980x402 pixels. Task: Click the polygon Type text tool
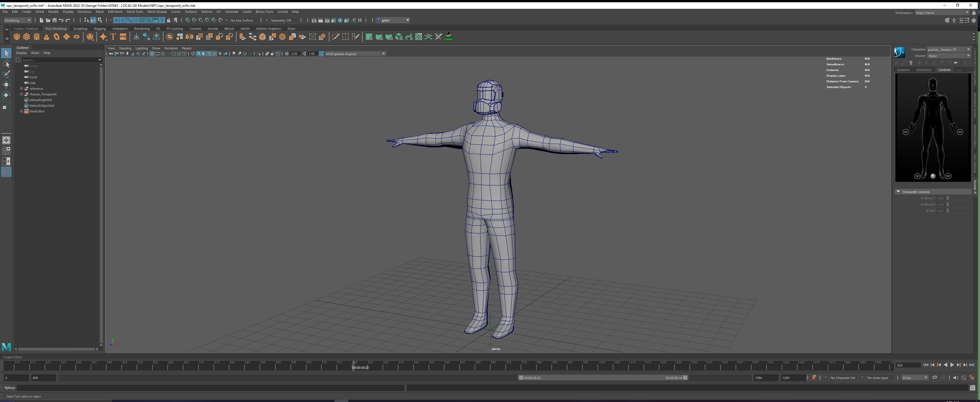pyautogui.click(x=113, y=37)
